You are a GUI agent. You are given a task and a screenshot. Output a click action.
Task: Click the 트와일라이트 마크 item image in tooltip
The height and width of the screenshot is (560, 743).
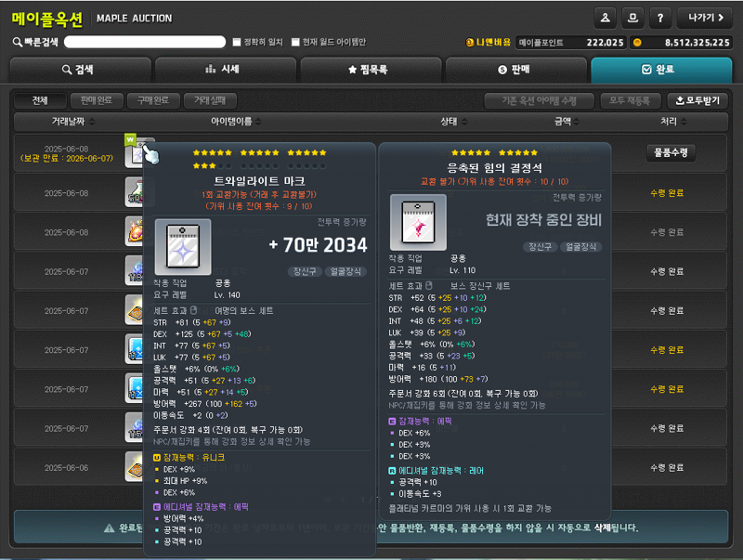183,247
